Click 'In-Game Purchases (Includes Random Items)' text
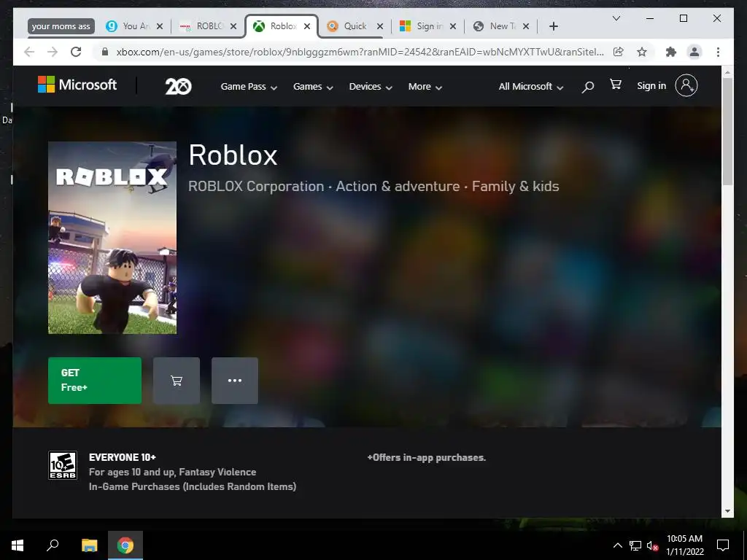The image size is (747, 560). point(193,486)
